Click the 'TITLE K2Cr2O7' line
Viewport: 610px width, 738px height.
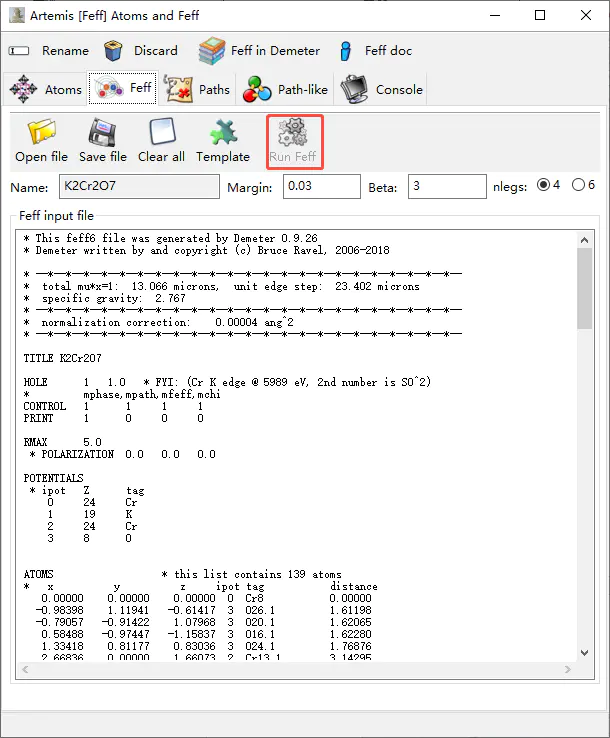coord(63,358)
